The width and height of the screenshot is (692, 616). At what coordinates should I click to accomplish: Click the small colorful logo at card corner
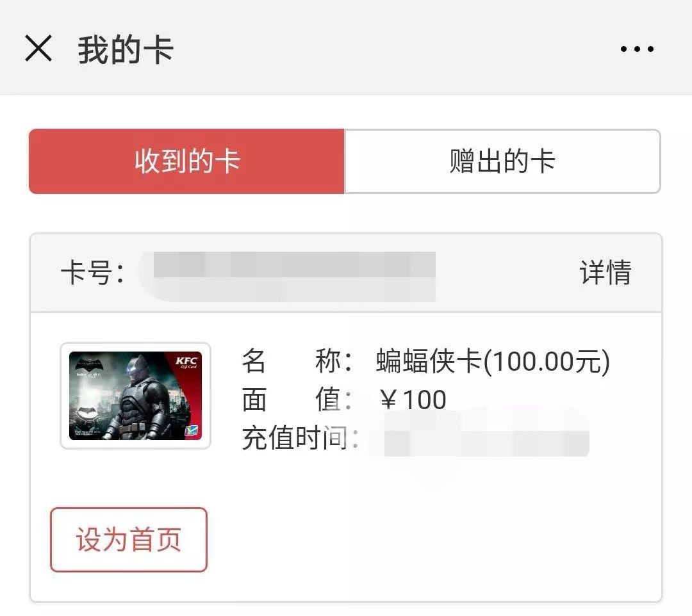point(191,430)
